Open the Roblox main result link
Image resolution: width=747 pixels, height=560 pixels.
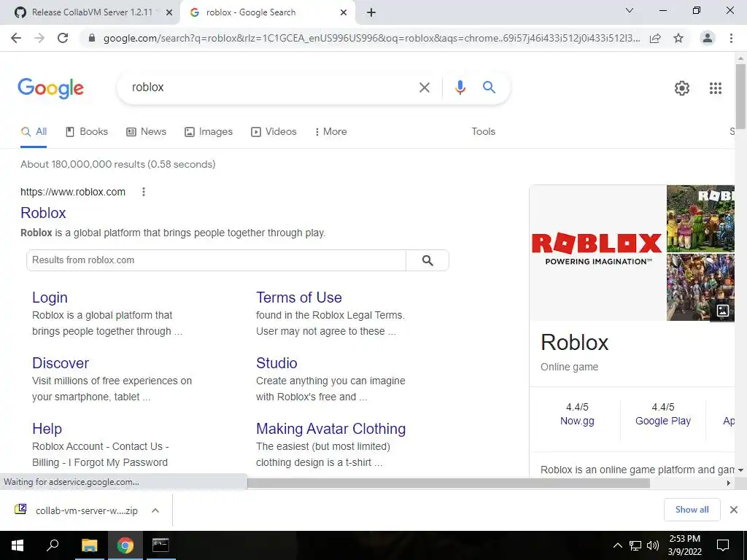click(x=43, y=213)
